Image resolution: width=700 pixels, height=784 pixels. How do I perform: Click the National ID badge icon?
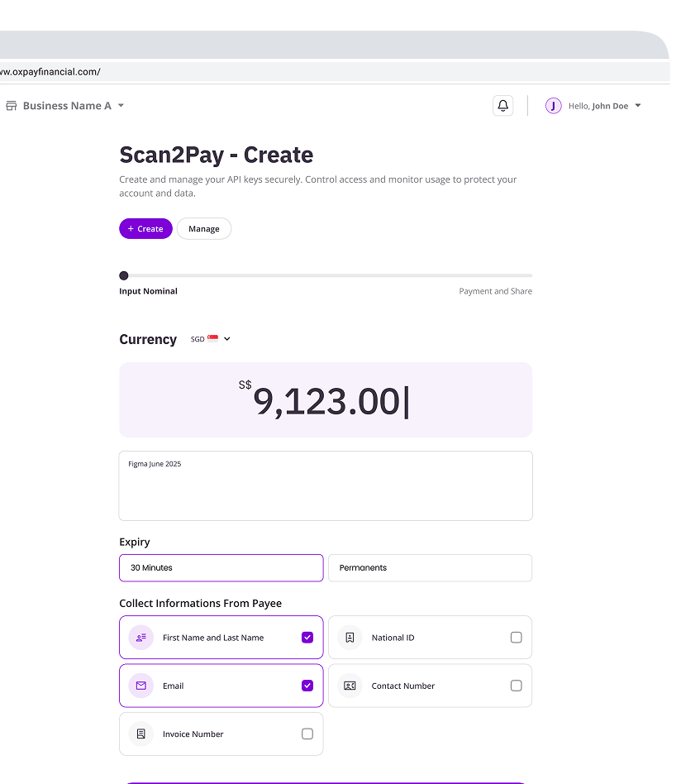point(350,638)
